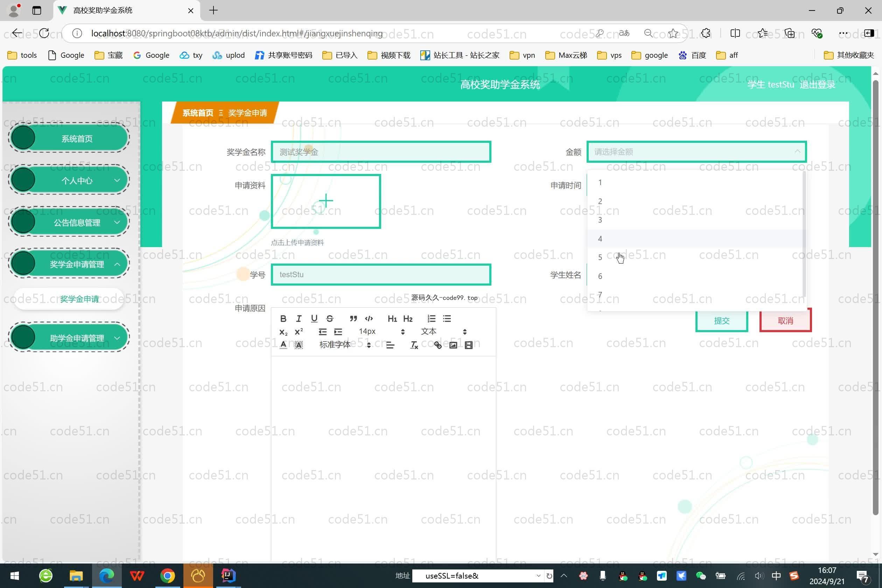Expand the 个人中心 sidebar menu
Viewport: 882px width, 588px height.
[x=69, y=180]
